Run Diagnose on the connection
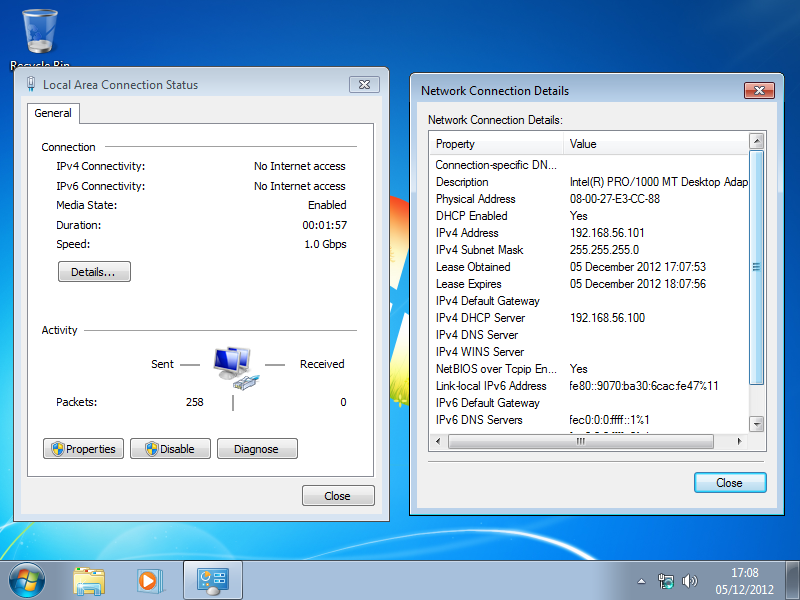This screenshot has width=800, height=600. [257, 449]
